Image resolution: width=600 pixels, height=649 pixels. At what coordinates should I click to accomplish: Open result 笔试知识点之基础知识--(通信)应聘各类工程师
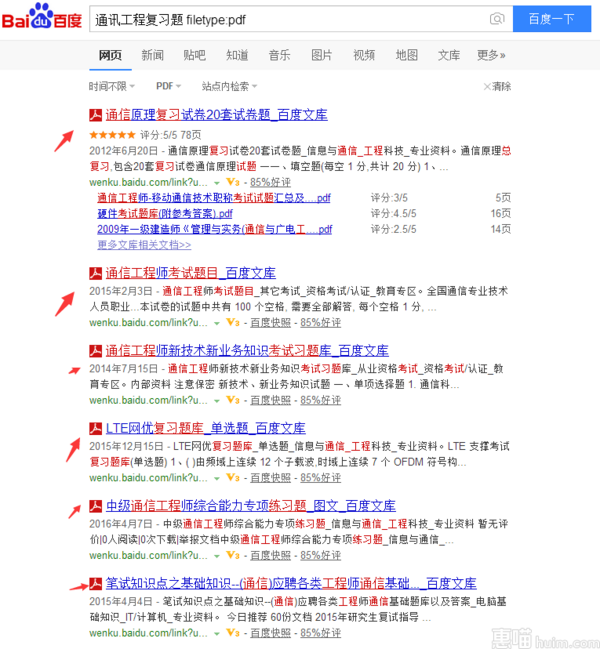tap(291, 583)
